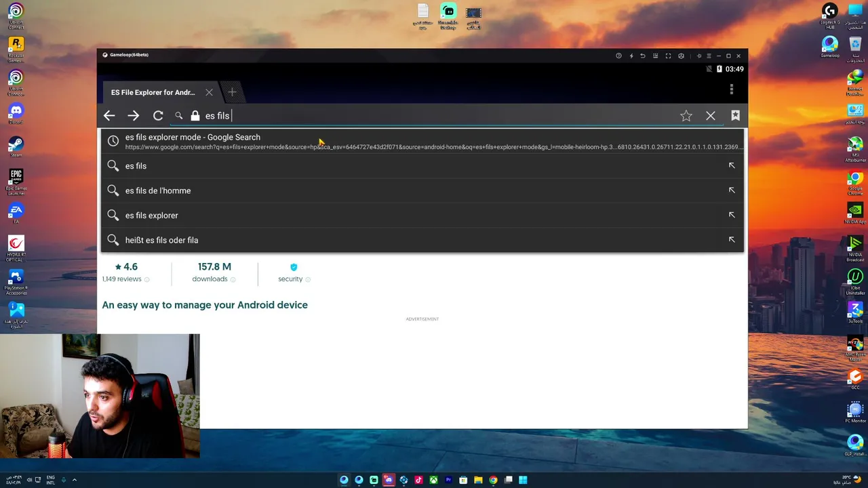Click the '1,149 reviews' text
Screen dimensions: 868x488
[122, 279]
